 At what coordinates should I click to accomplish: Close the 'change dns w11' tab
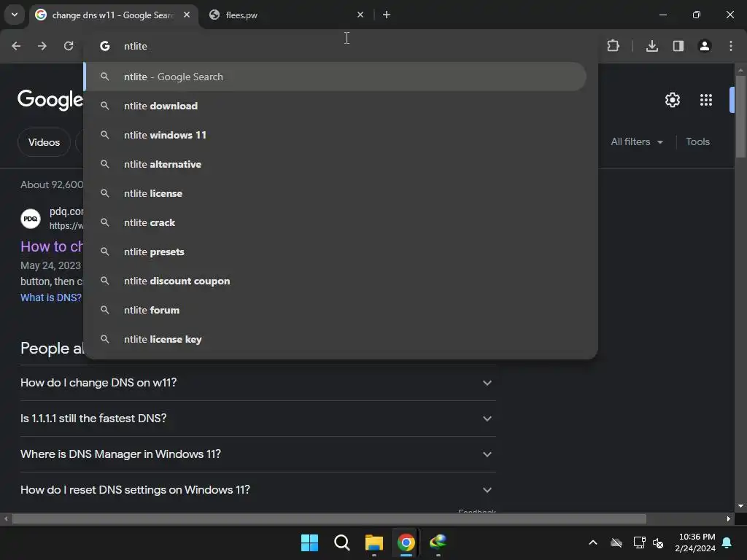[187, 15]
